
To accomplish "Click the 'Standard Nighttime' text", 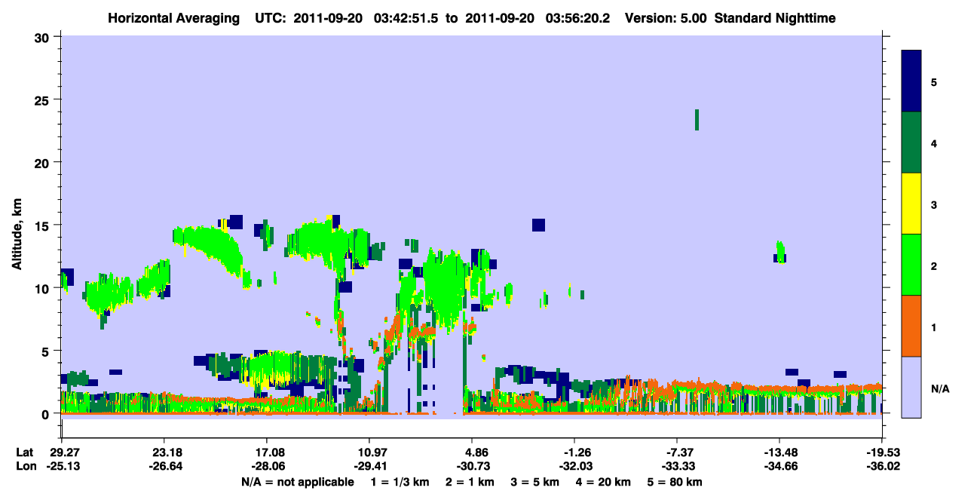I will tap(775, 18).
